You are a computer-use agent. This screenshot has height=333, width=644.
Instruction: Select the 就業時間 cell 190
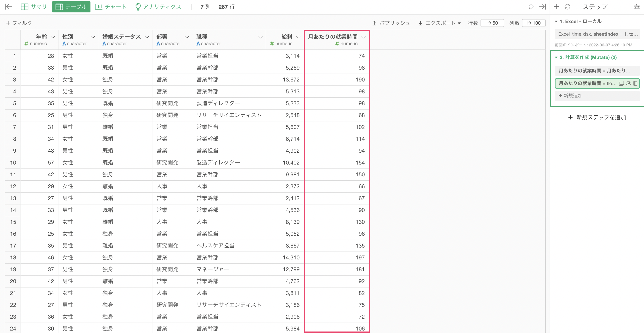(x=337, y=79)
